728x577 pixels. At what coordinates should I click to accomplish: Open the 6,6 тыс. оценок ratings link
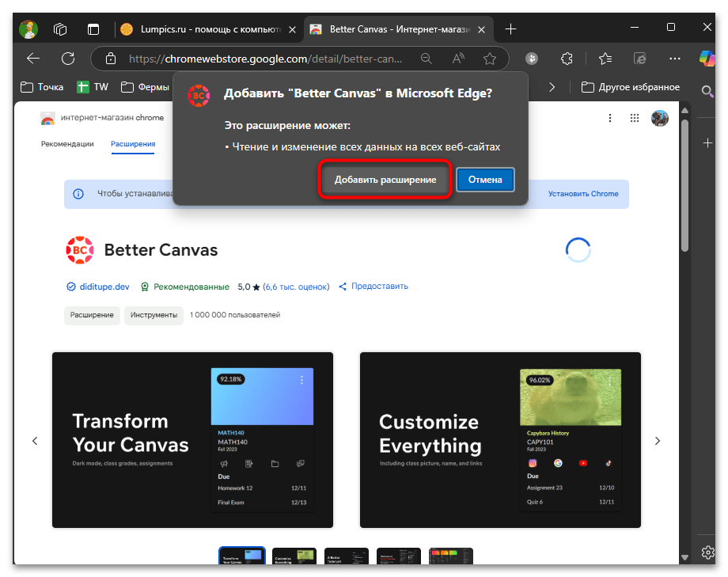[x=296, y=287]
